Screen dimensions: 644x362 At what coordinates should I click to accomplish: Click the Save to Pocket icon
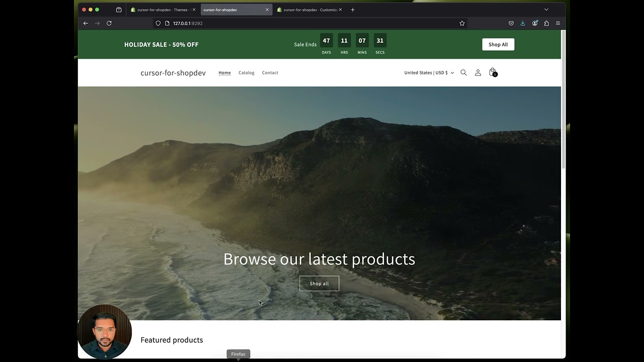click(511, 23)
